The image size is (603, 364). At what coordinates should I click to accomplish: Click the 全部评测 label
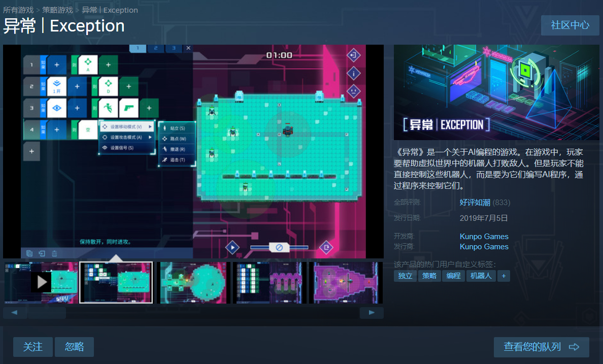click(407, 203)
